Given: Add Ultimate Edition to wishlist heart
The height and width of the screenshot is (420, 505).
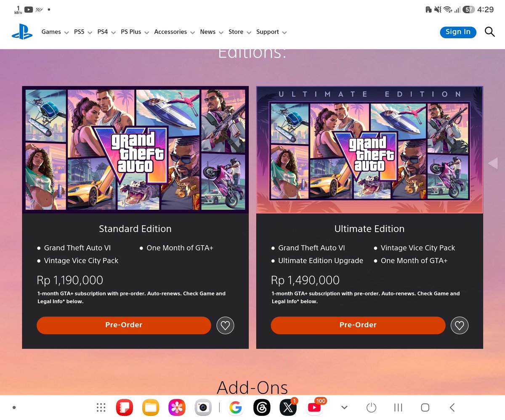Looking at the screenshot, I should [x=460, y=325].
